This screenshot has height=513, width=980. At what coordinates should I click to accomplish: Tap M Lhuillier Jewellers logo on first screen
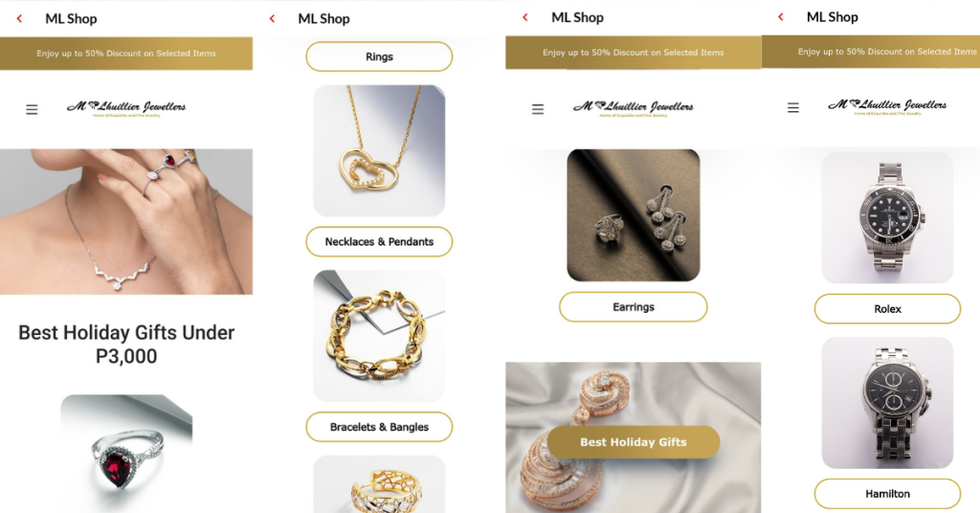pyautogui.click(x=126, y=108)
